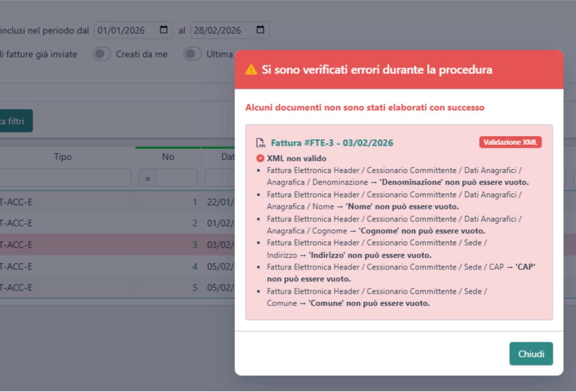Focus the No column filter value field

(177, 178)
